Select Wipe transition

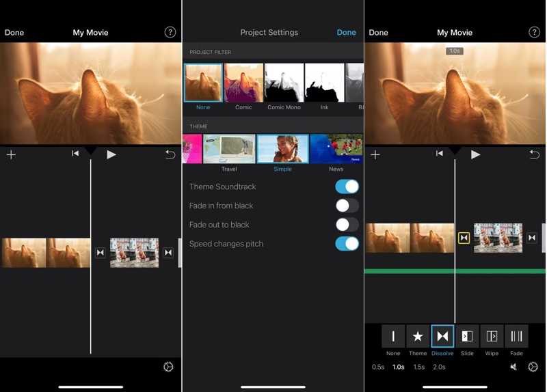(492, 336)
